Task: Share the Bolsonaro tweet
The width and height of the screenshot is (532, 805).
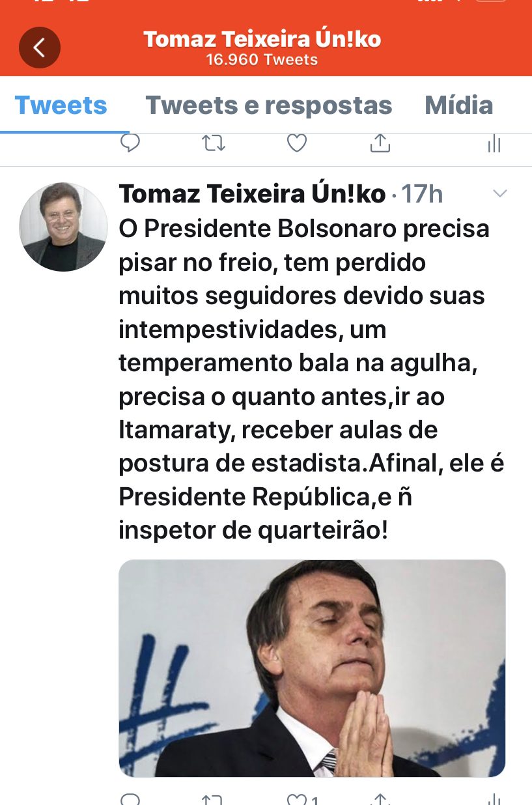Action: coord(380,799)
